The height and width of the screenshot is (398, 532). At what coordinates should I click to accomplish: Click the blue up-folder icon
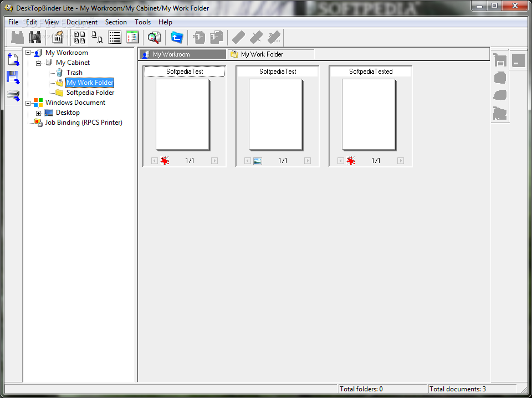(176, 37)
